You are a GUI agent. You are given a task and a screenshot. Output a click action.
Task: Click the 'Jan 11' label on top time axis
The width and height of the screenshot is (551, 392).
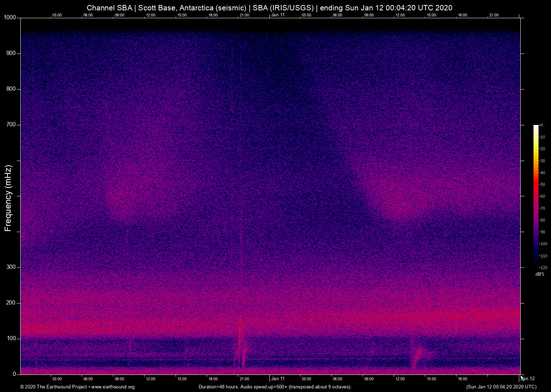click(x=278, y=15)
